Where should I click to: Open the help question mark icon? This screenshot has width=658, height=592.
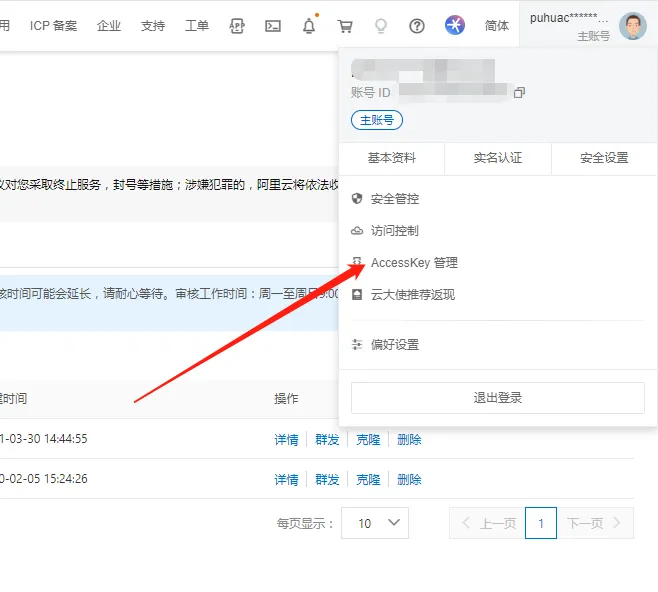pos(417,26)
